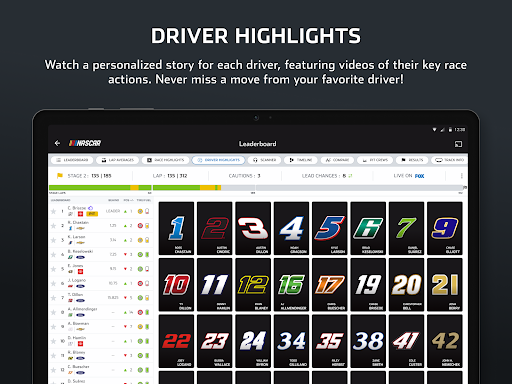Tap the stage progress bar under Stage 2
This screenshot has height=384, width=512.
click(100, 188)
